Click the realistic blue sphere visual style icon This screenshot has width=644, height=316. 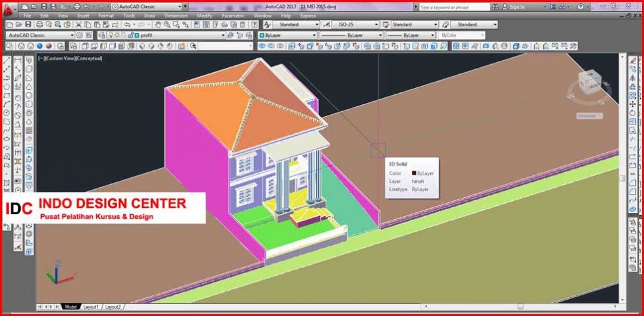pos(40,46)
